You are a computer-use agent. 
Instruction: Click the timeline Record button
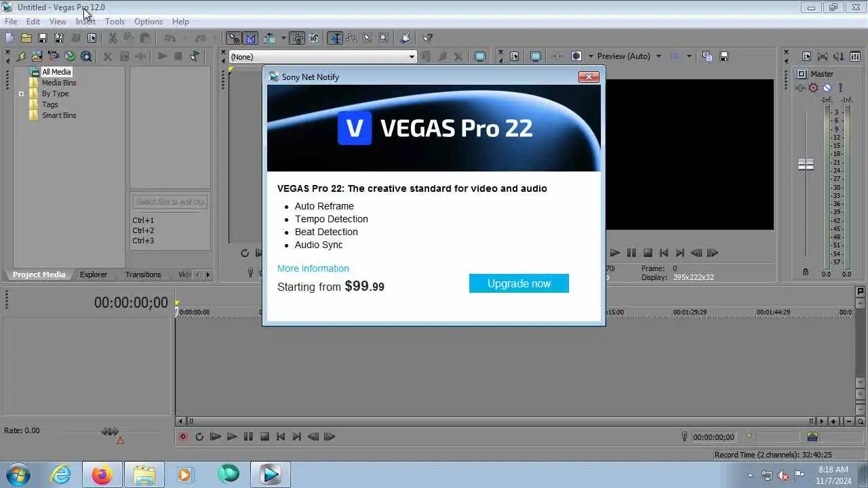(x=183, y=437)
